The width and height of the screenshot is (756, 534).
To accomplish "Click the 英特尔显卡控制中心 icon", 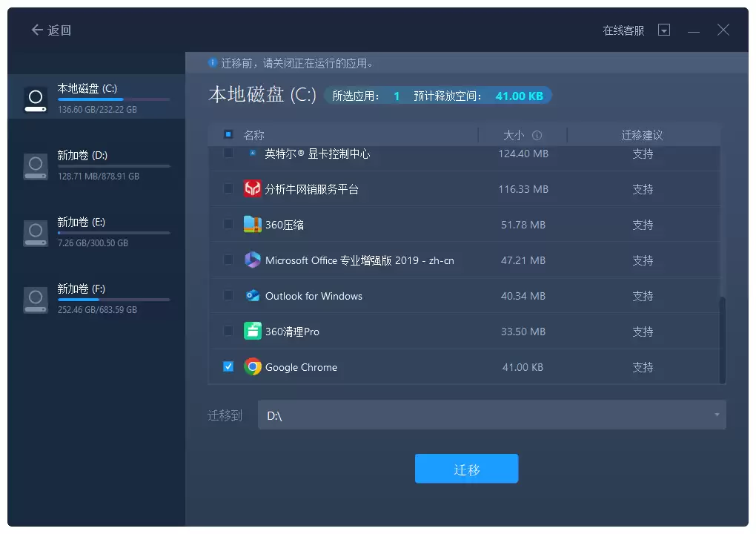I will coord(252,154).
